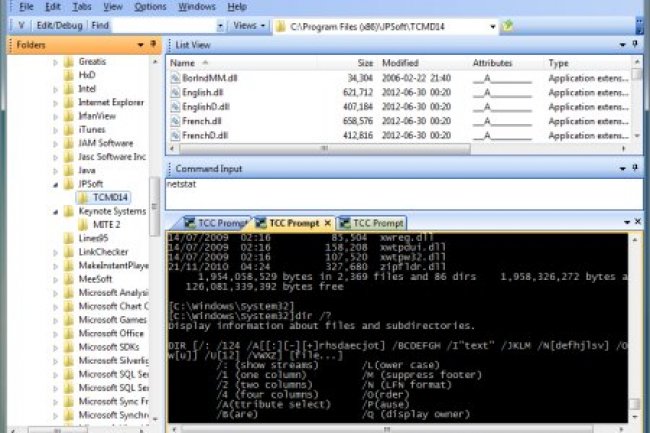Open the Edit menu
Viewport: 650px width, 433px height.
[53, 7]
